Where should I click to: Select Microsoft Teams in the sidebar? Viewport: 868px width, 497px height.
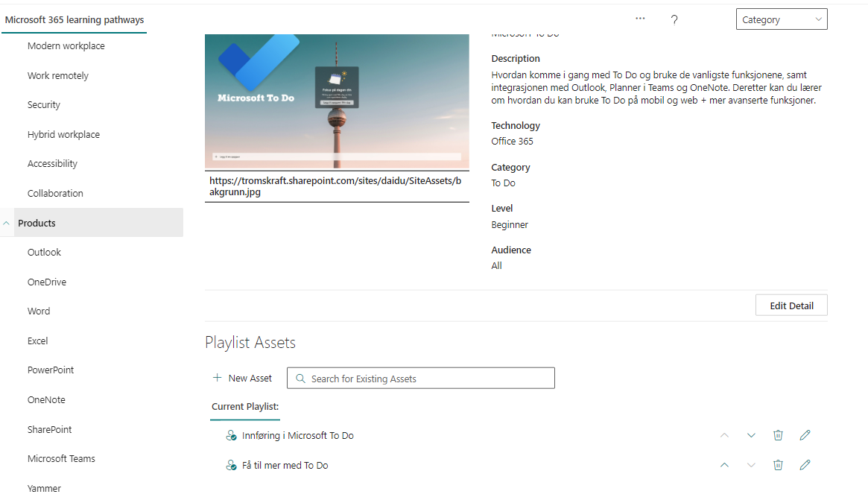[x=61, y=458]
